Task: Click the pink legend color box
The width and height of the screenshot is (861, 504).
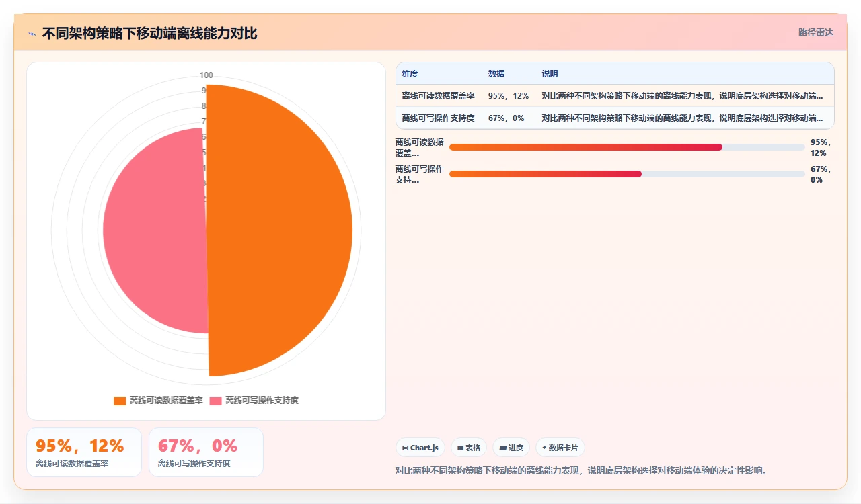Action: tap(215, 401)
